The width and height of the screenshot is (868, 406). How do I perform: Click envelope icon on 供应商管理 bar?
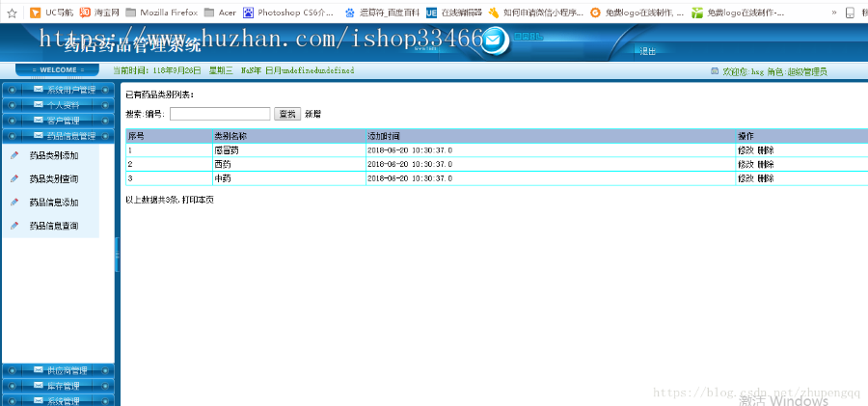click(39, 370)
